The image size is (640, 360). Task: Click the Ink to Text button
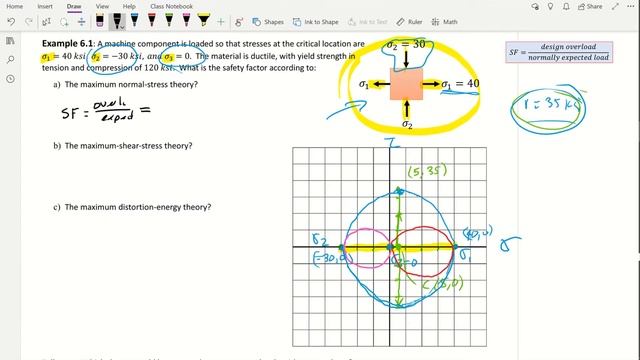367,22
